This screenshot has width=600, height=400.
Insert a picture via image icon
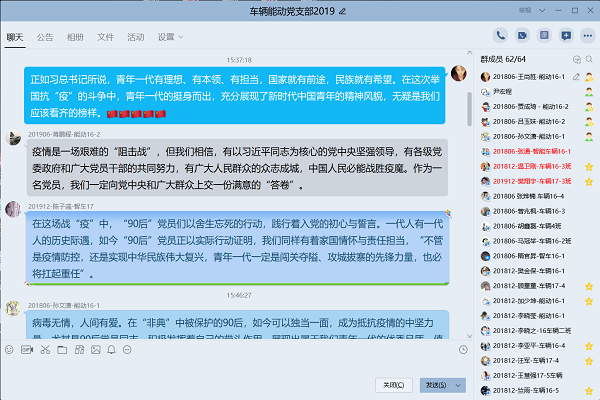click(96, 349)
